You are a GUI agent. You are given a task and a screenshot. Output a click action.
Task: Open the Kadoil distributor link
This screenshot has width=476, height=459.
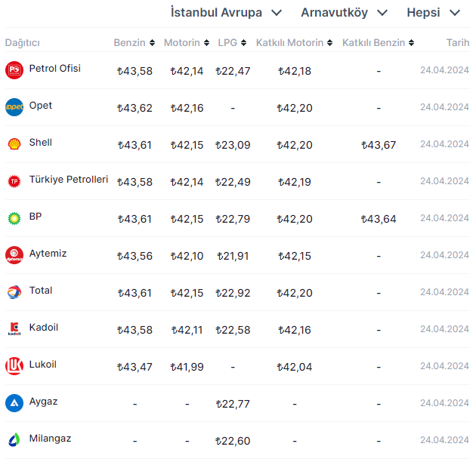43,328
